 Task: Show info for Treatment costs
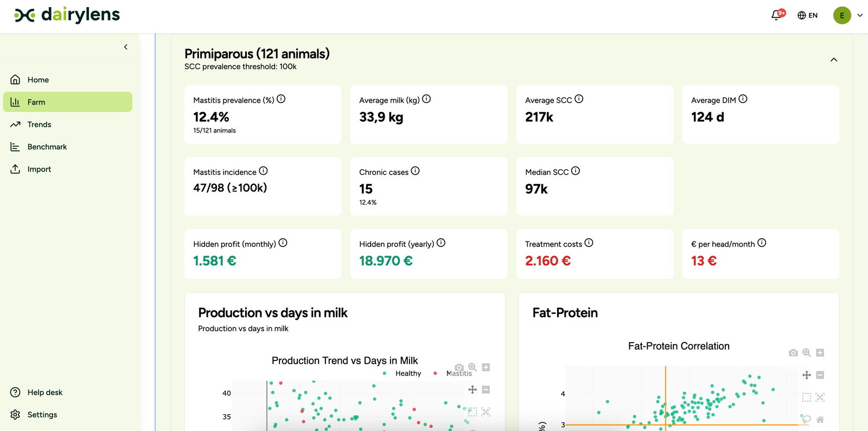589,243
